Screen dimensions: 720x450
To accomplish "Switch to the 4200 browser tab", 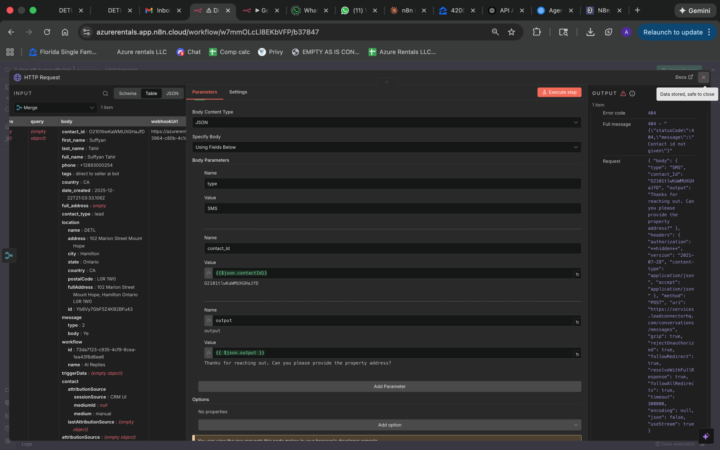I will [x=456, y=10].
